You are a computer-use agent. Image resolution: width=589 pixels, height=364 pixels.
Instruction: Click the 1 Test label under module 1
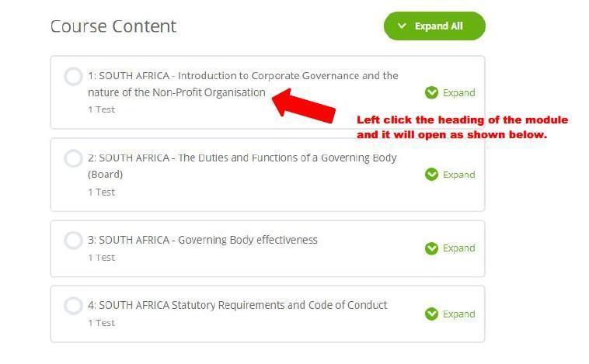pyautogui.click(x=102, y=109)
